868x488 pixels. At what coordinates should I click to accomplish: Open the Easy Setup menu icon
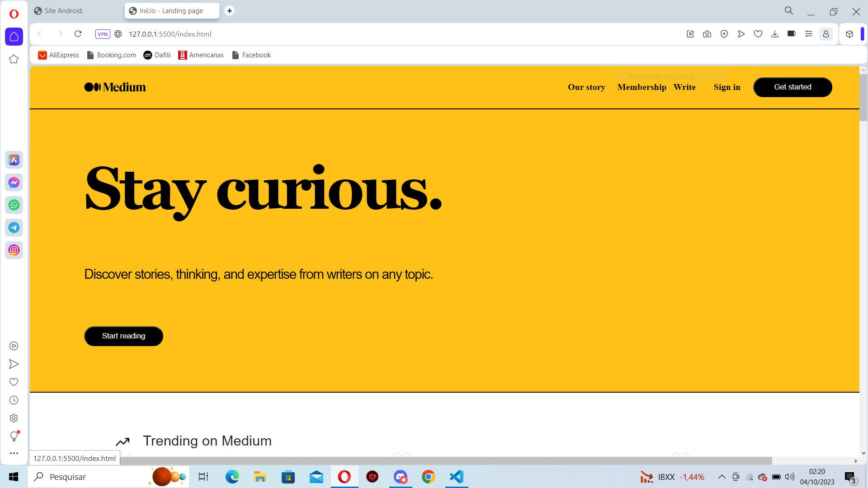(x=809, y=34)
